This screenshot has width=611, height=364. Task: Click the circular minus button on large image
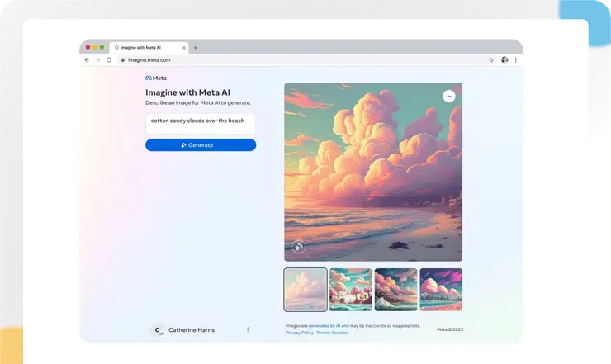coord(449,96)
